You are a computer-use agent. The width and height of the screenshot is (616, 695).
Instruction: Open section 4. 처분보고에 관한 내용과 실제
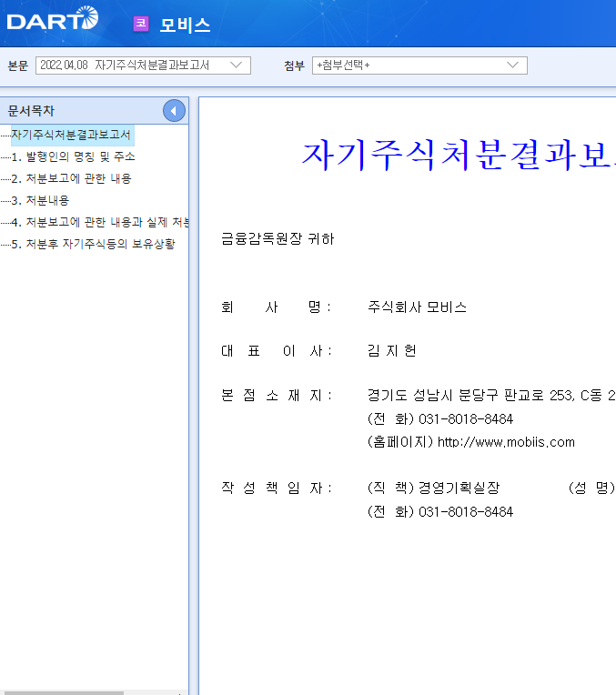point(100,222)
